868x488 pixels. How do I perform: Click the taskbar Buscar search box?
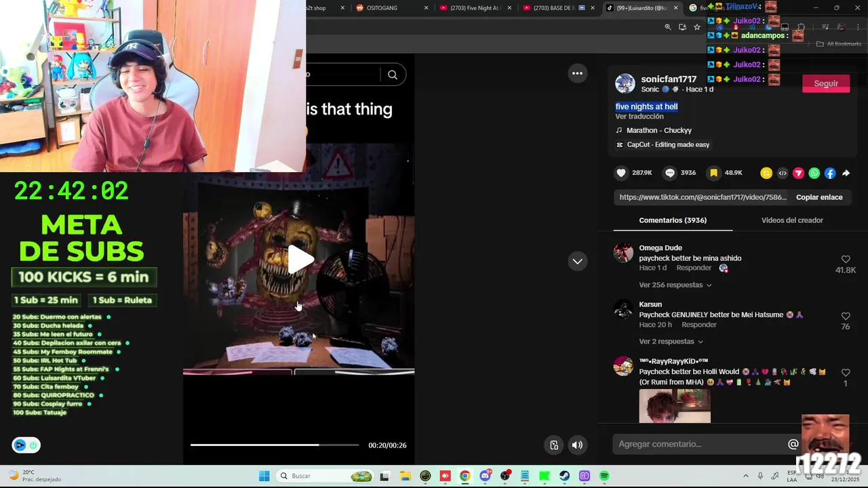click(325, 476)
